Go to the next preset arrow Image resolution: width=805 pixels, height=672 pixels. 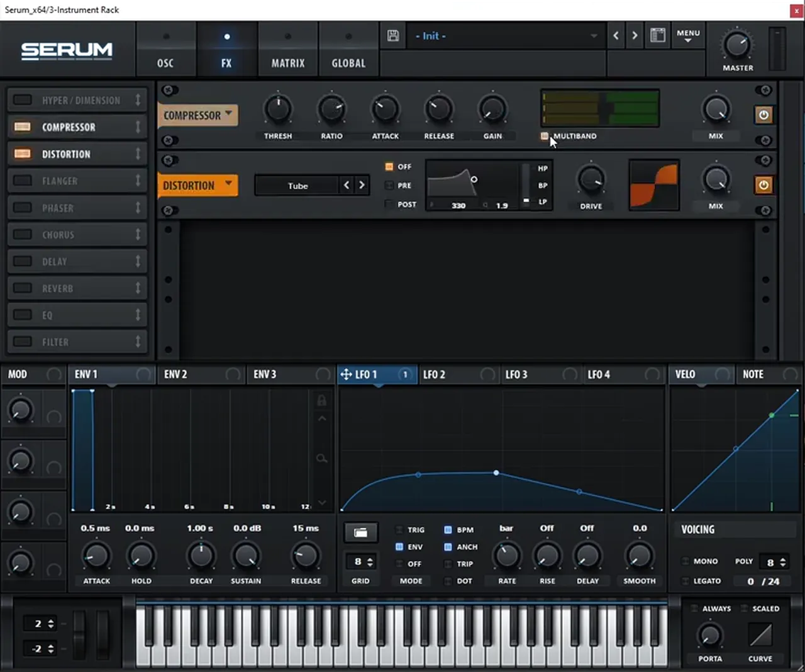(x=635, y=36)
